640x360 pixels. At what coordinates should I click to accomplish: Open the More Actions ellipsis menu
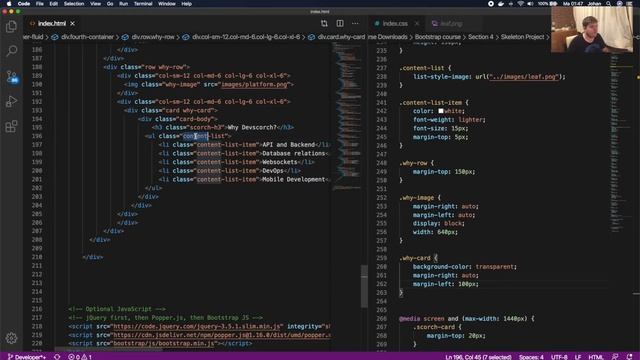356,24
